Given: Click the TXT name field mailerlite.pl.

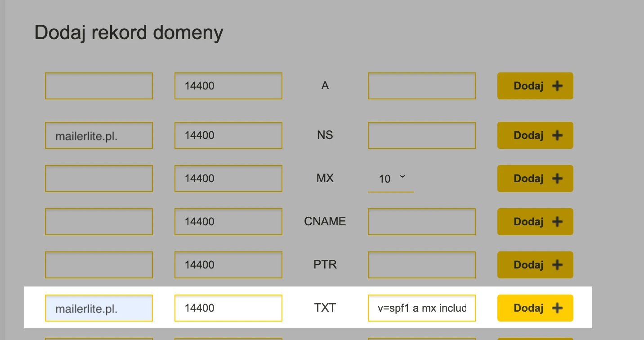Looking at the screenshot, I should click(x=99, y=308).
